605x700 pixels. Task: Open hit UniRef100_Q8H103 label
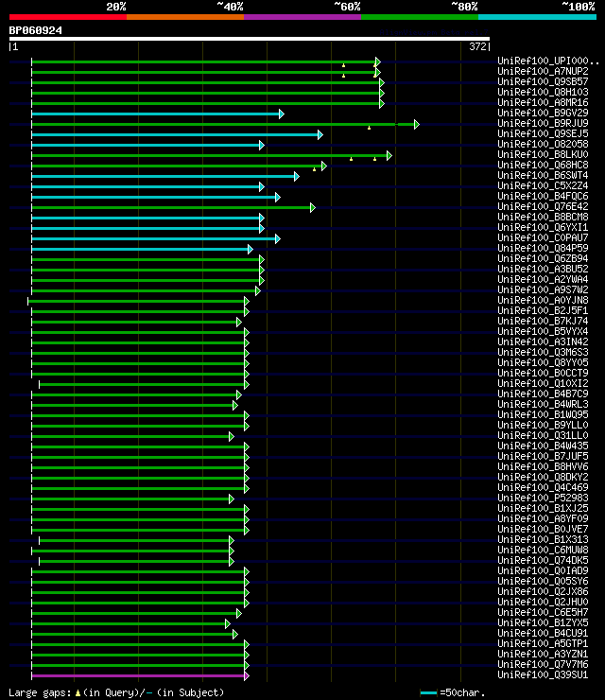(543, 92)
